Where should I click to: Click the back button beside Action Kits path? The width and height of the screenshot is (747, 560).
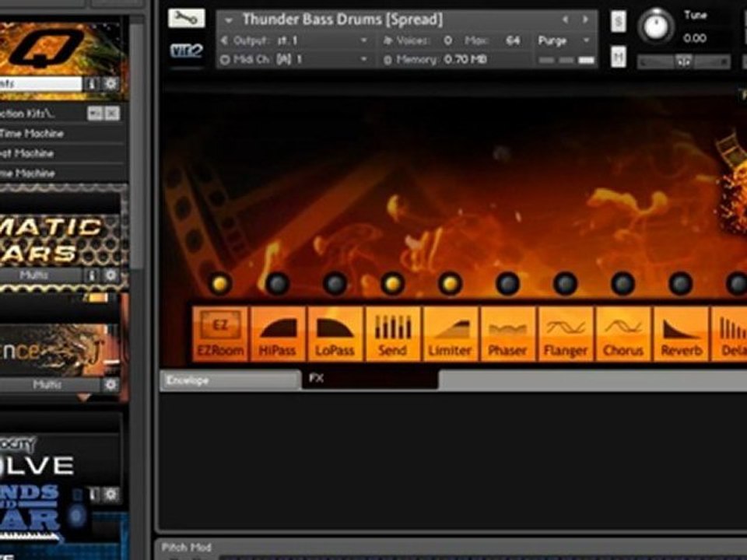[95, 114]
